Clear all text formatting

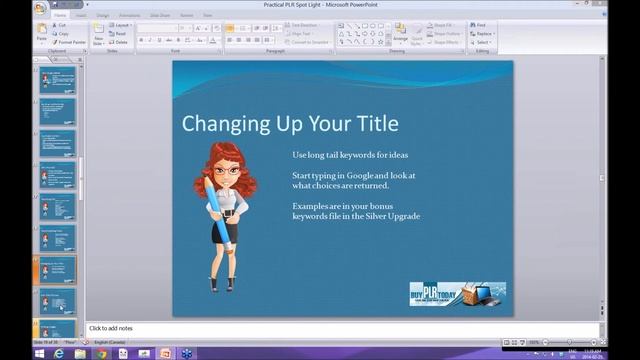click(x=216, y=28)
